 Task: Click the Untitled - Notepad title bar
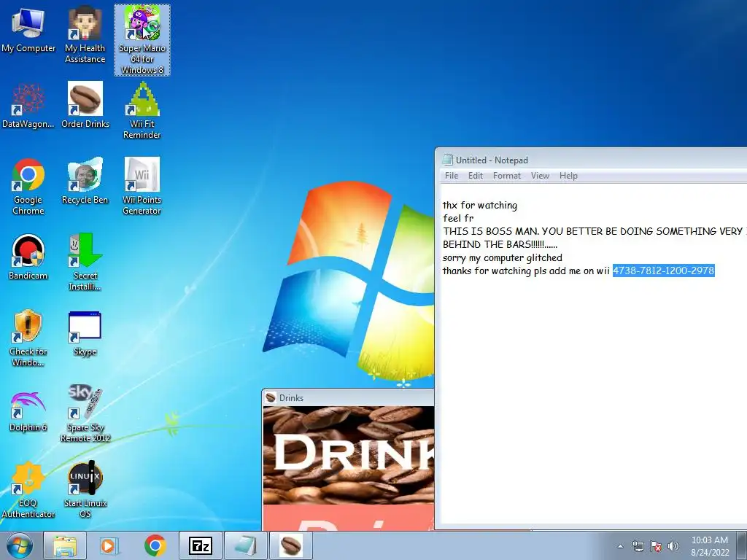pos(591,160)
